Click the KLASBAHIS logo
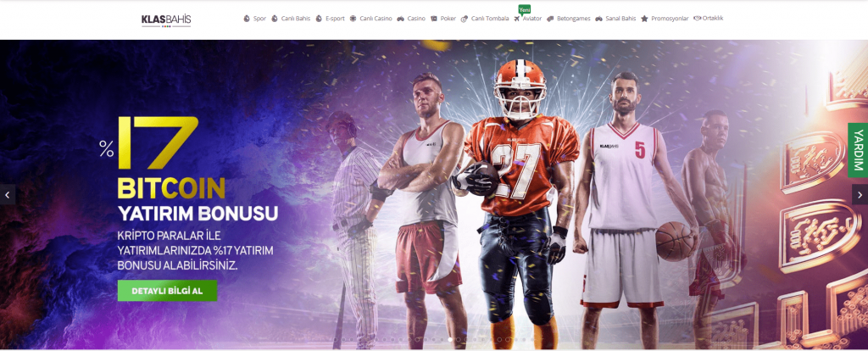 [166, 20]
